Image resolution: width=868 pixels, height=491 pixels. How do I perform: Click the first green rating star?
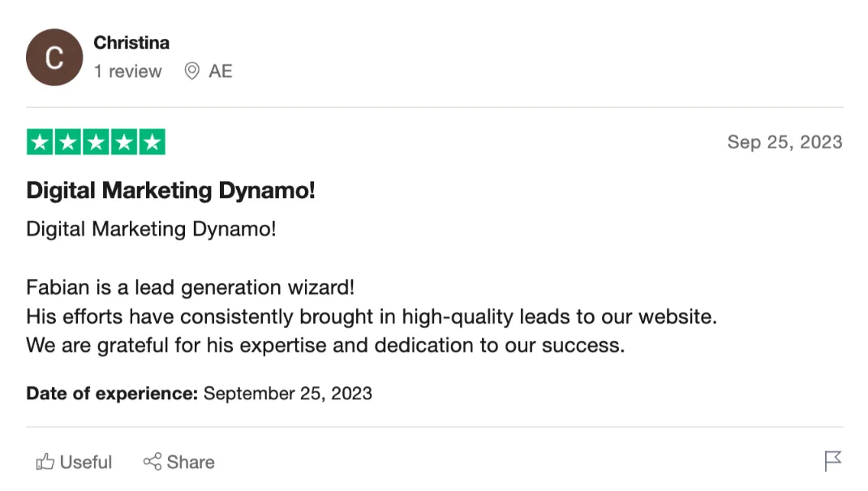(x=41, y=142)
